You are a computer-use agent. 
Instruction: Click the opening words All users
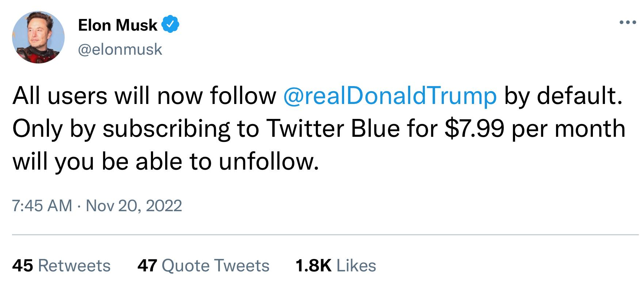point(60,96)
